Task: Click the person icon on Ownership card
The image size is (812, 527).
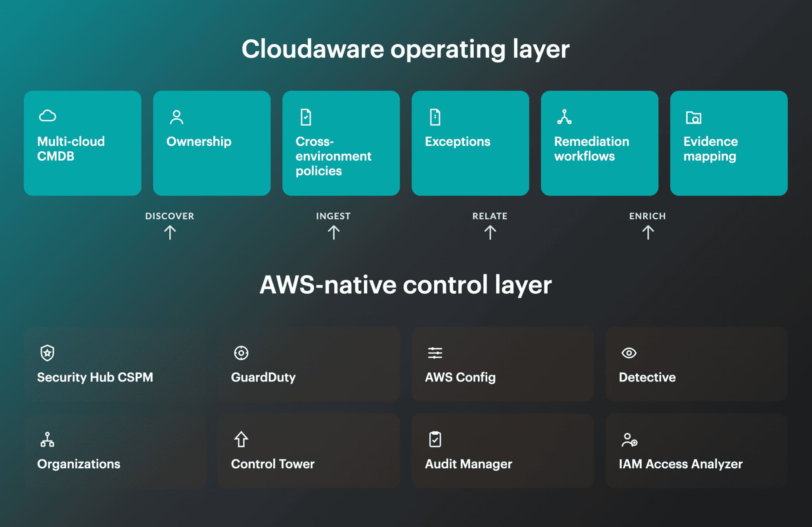Action: pos(176,117)
